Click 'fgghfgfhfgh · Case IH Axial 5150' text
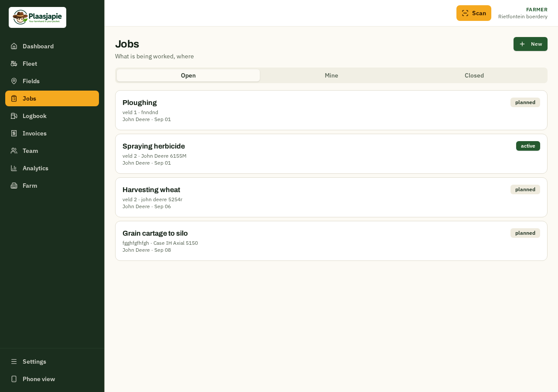558x392 pixels. point(160,243)
